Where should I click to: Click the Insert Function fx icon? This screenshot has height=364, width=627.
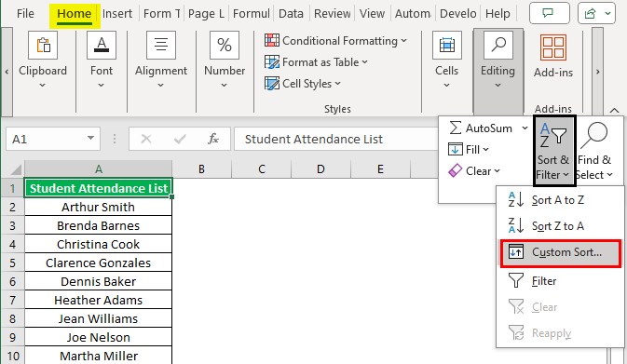213,139
